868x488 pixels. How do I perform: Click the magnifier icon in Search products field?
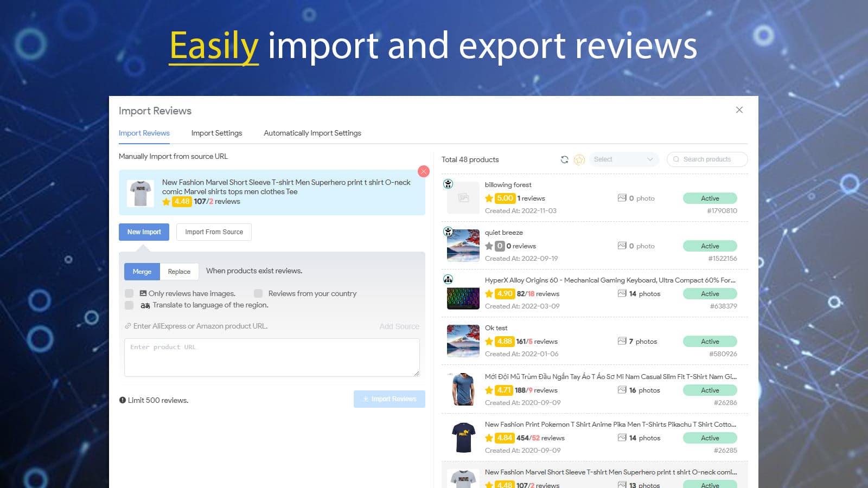click(676, 159)
